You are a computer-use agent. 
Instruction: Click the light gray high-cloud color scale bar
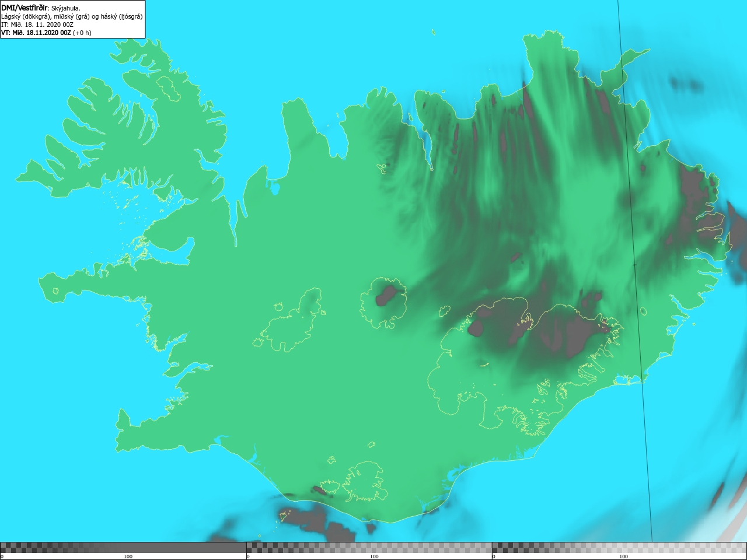(619, 548)
